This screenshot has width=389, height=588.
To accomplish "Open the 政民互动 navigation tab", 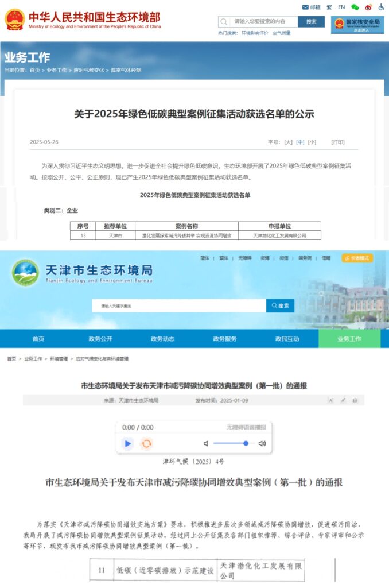I will [x=287, y=339].
